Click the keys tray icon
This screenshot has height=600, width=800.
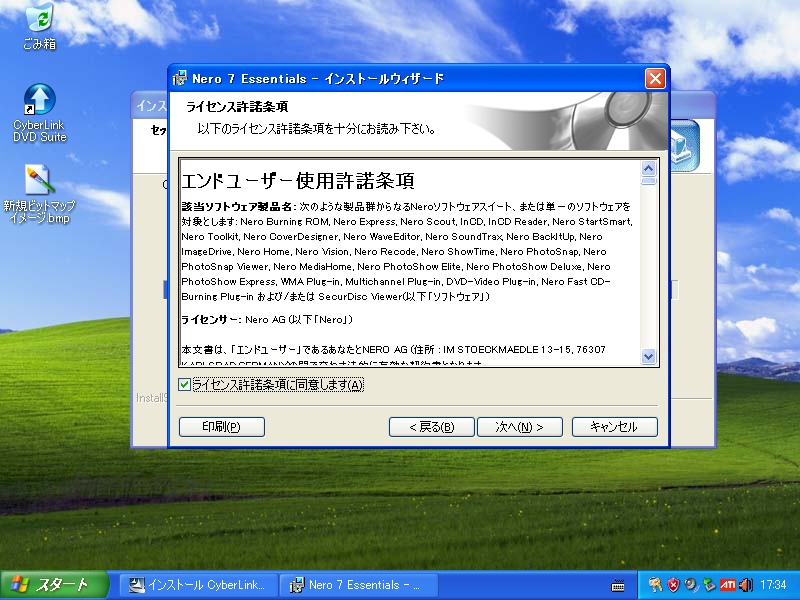coord(655,585)
